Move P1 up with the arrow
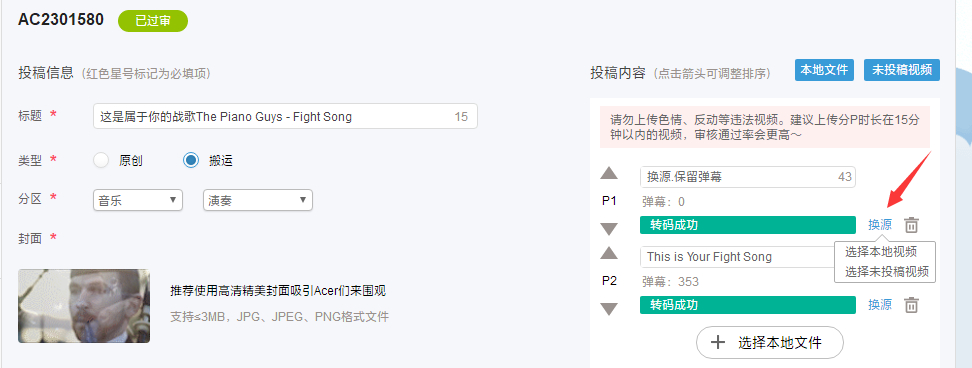 pyautogui.click(x=609, y=173)
